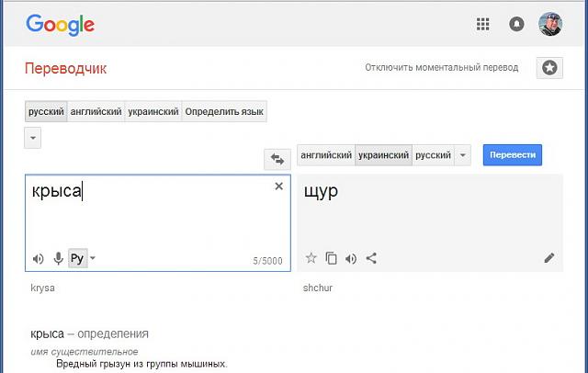Select русский as target language
This screenshot has height=373, width=588.
[433, 155]
